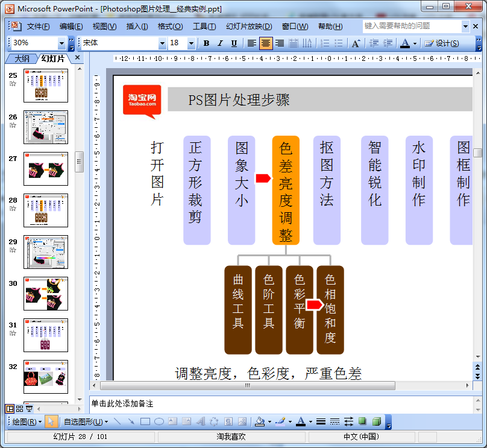Switch to slide sorter view

point(19,409)
